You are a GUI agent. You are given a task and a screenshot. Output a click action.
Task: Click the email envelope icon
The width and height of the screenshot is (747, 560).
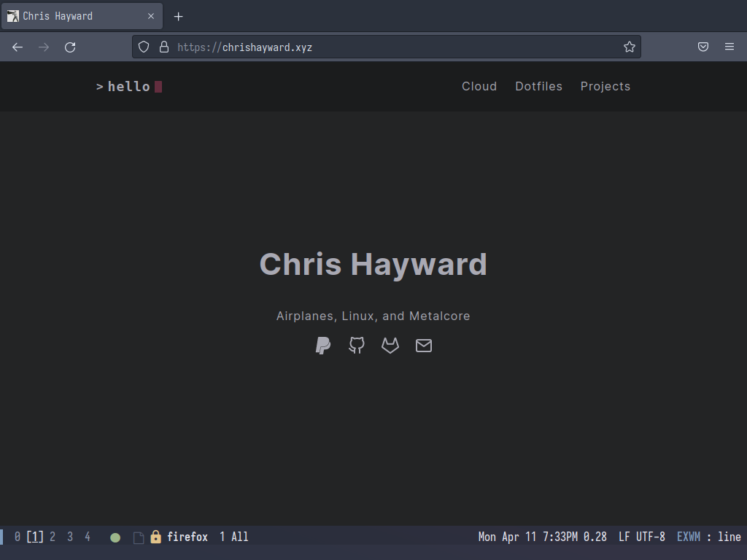(x=424, y=345)
